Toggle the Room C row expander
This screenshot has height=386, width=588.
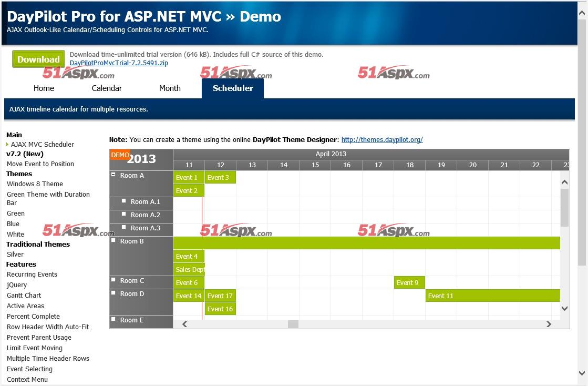(x=114, y=279)
